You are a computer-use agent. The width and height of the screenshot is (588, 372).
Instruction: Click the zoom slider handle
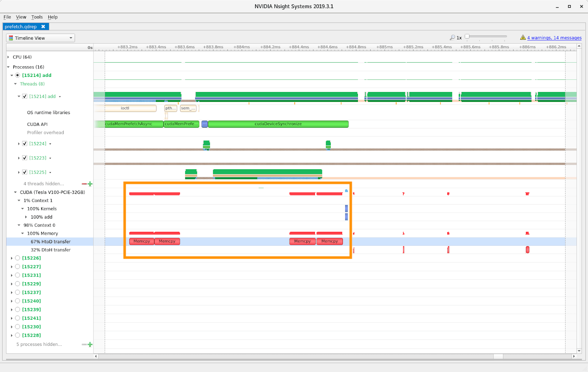tap(467, 36)
